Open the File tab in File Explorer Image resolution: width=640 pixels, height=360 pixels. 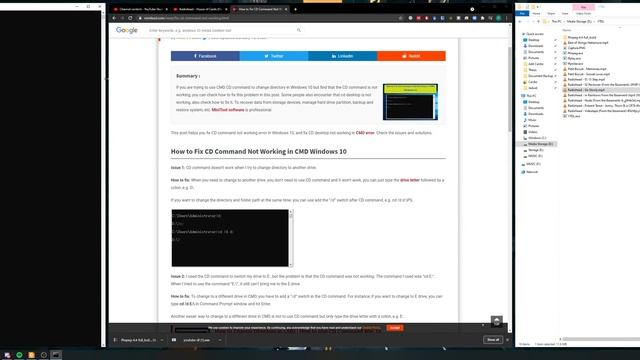[x=522, y=13]
